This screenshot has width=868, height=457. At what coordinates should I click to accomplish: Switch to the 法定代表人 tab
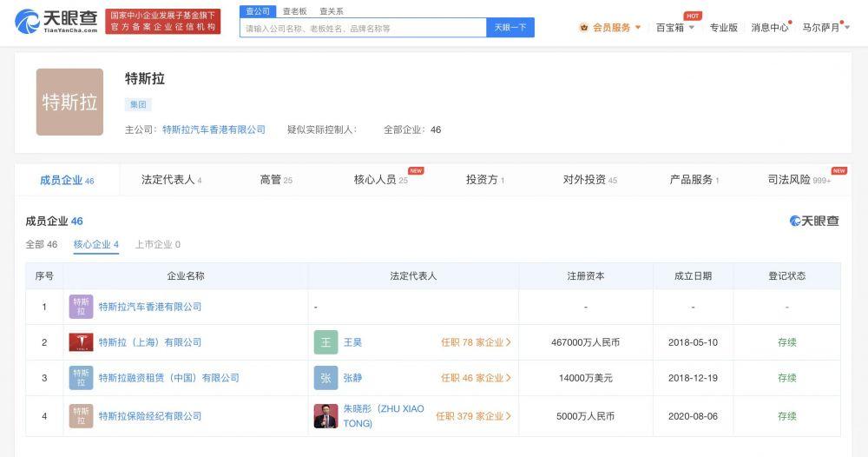coord(171,180)
